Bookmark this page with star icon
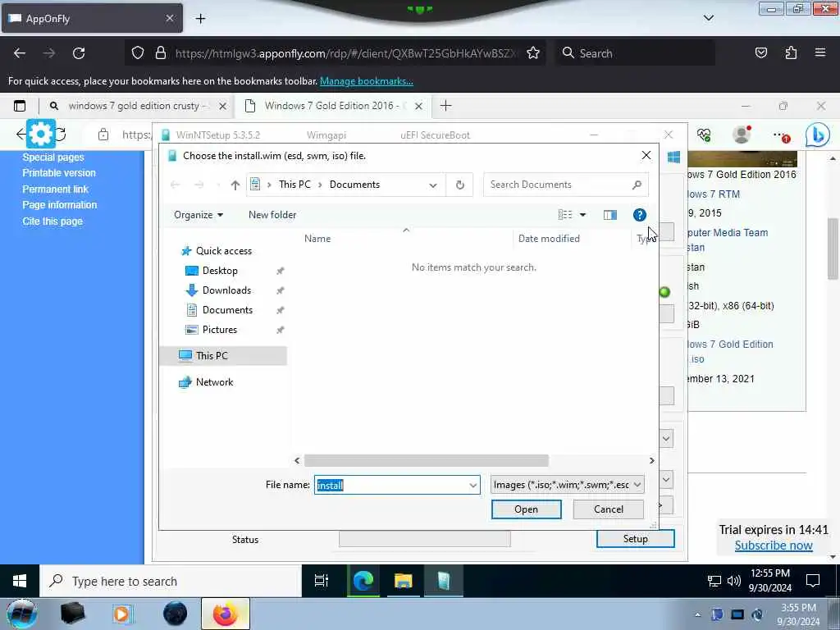Viewport: 840px width, 630px height. 533,53
